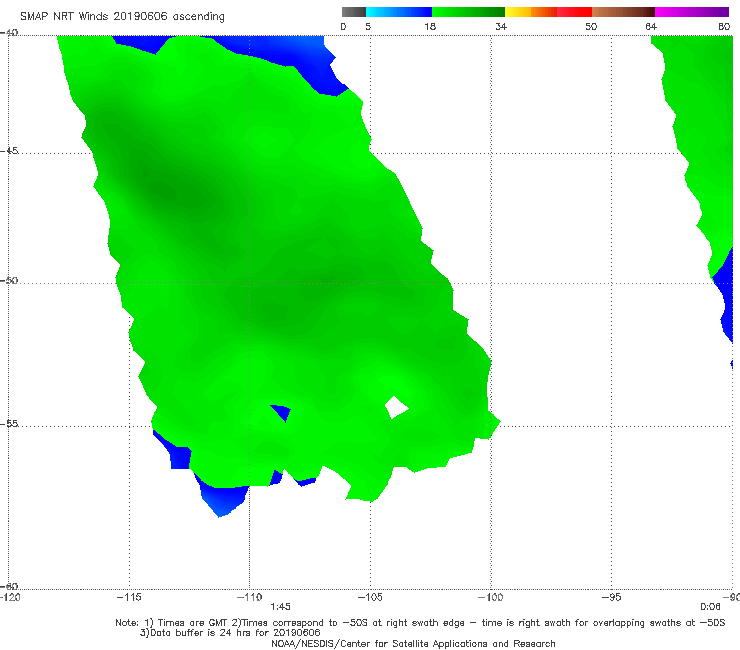Click the blue low-wind patch on the right-edge swath
The width and height of the screenshot is (740, 650).
(x=724, y=295)
